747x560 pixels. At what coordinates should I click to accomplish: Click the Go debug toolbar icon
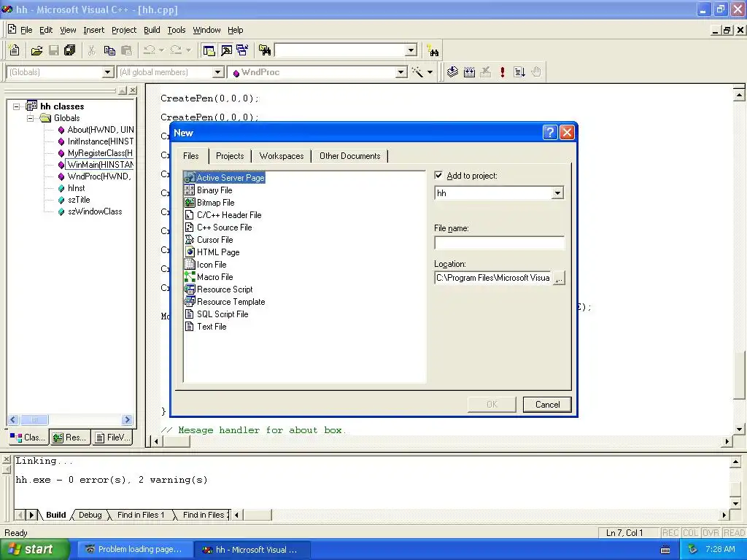point(519,72)
